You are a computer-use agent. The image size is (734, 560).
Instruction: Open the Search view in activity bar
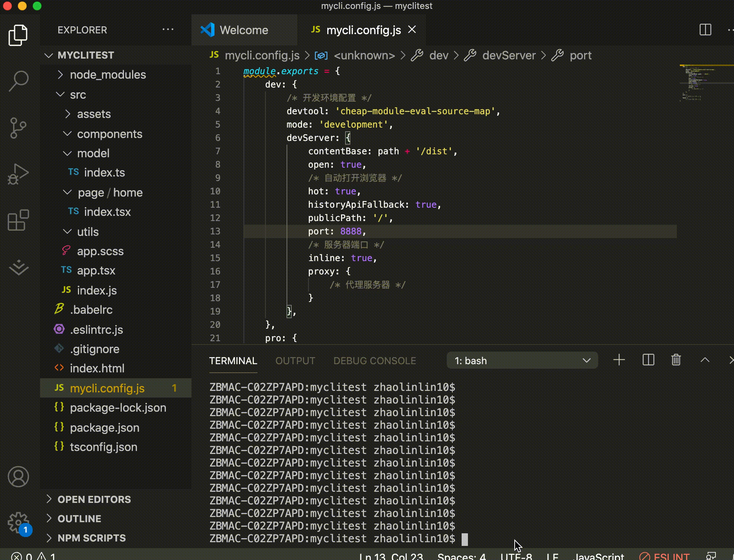tap(18, 81)
